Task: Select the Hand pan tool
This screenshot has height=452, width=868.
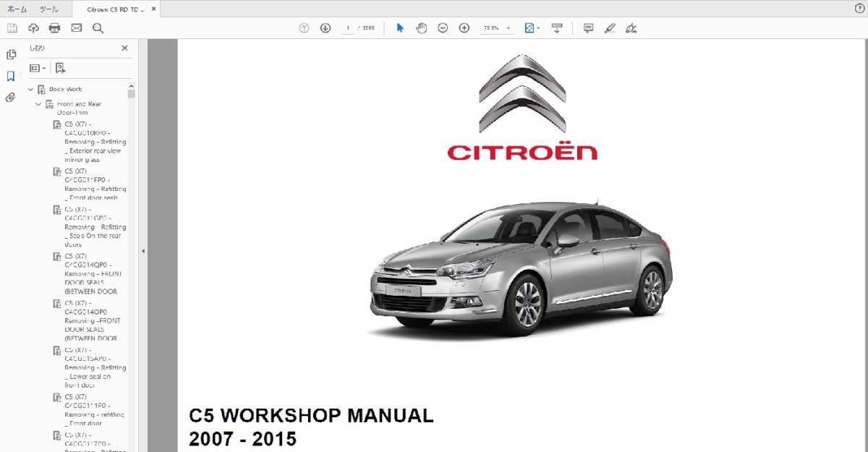Action: [x=421, y=28]
